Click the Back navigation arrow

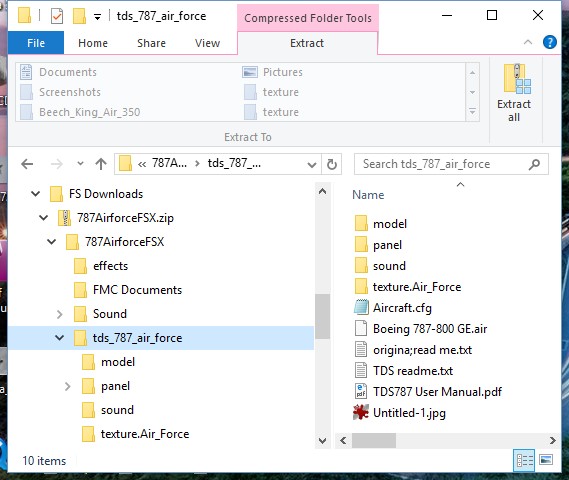[27, 164]
